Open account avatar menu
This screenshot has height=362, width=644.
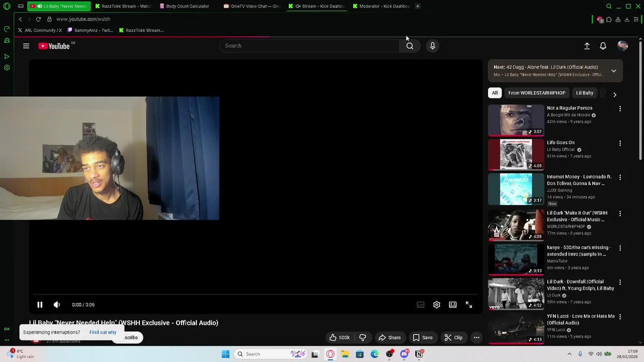click(x=622, y=46)
